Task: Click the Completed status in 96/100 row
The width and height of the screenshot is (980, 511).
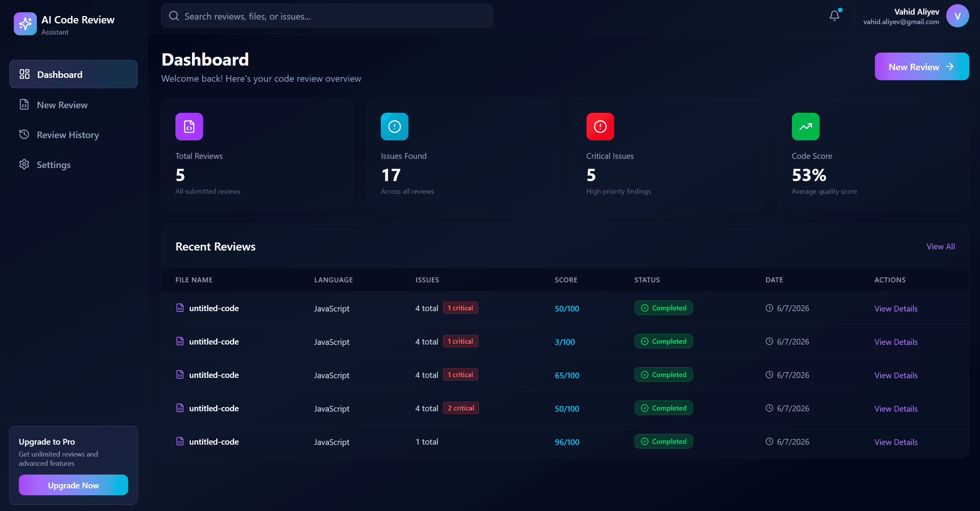Action: coord(663,441)
